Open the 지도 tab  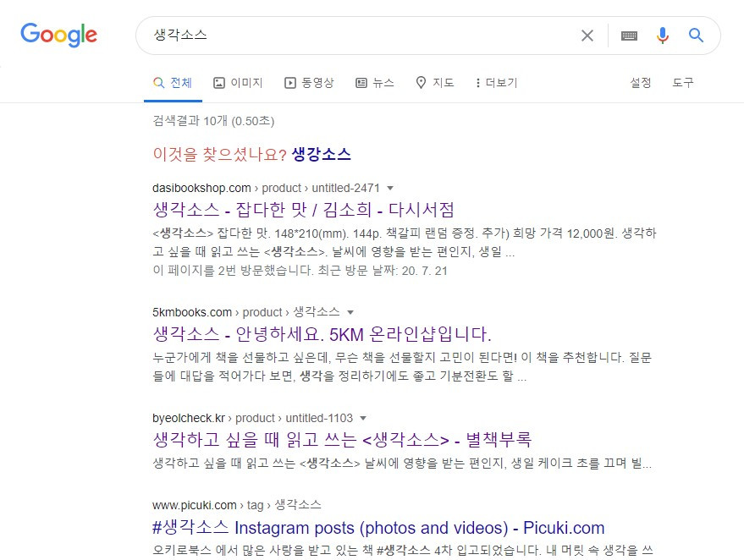pos(434,83)
